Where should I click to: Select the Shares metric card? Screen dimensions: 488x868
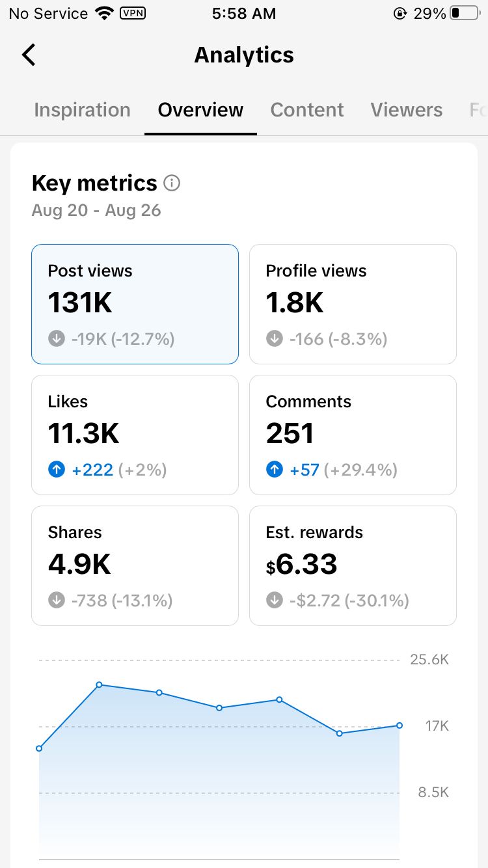[135, 565]
